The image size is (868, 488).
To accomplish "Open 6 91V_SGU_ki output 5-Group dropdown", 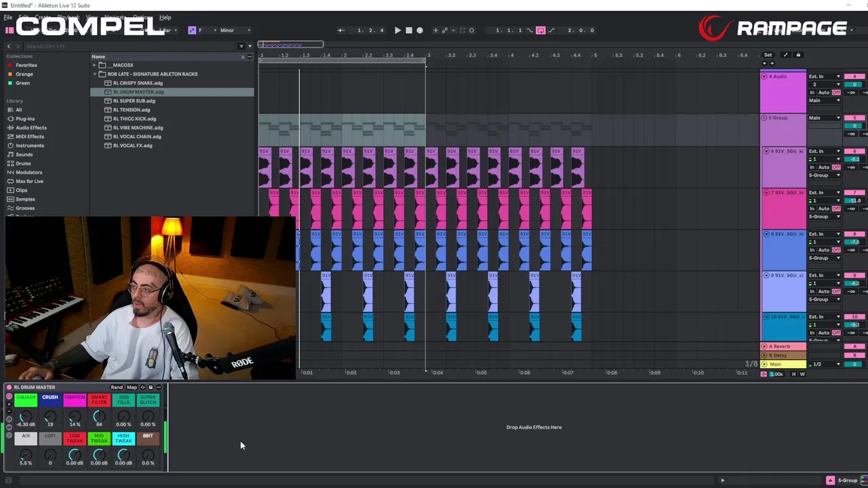I will pyautogui.click(x=825, y=175).
